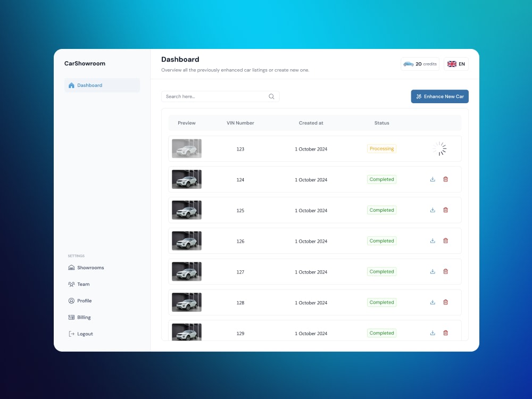The width and height of the screenshot is (532, 399).
Task: Click the UK flag icon
Action: click(x=452, y=64)
